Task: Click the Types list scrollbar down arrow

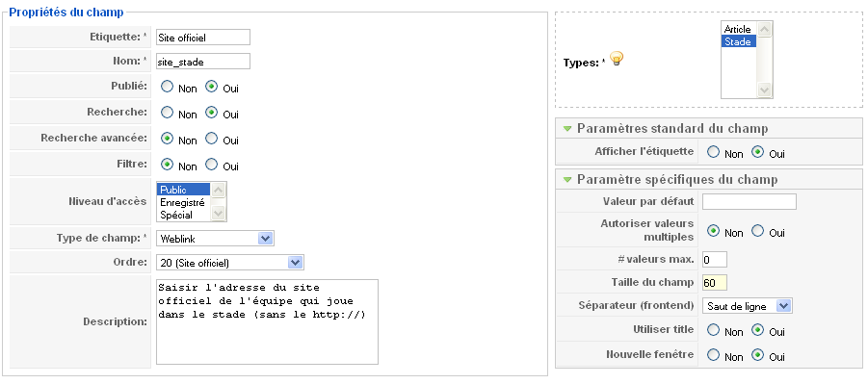Action: [765, 90]
